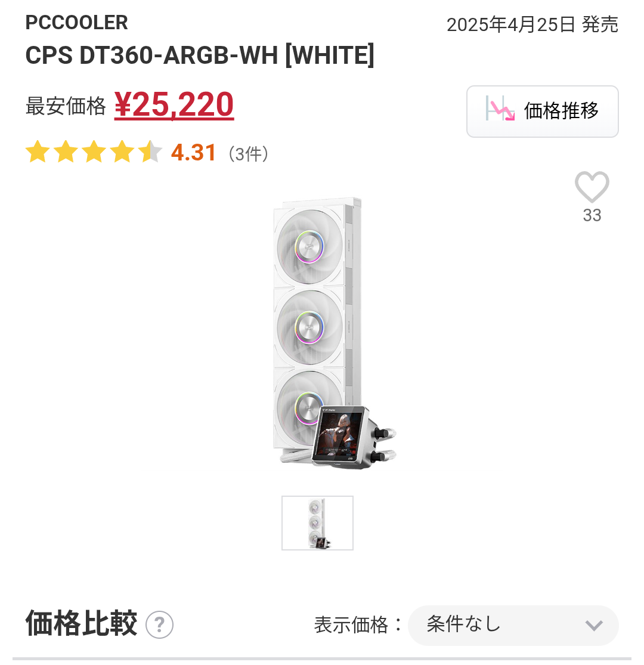Viewport: 644px width, 665px height.
Task: View the 3件 reviews link
Action: tap(249, 153)
